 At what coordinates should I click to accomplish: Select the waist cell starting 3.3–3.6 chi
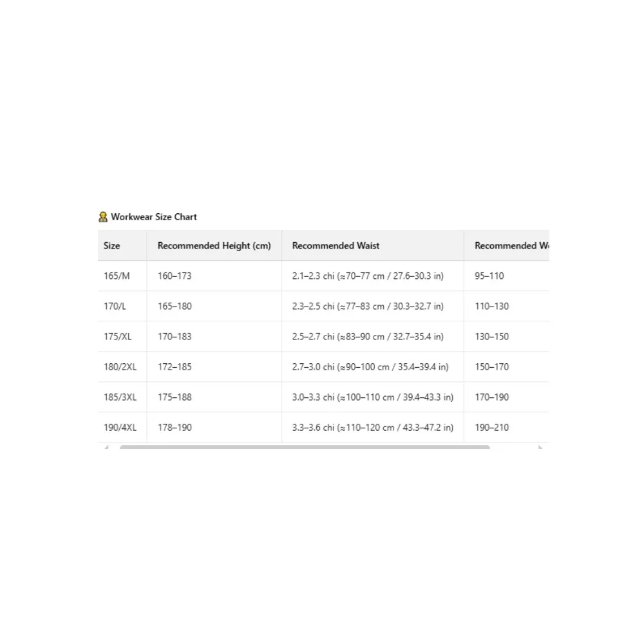pos(372,427)
